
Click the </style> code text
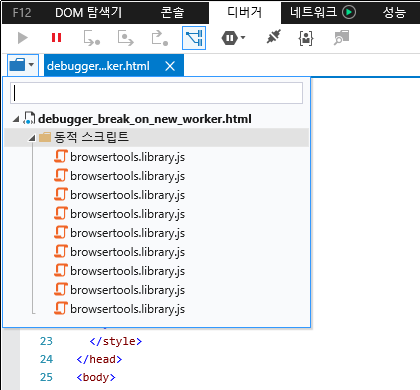pyautogui.click(x=116, y=341)
